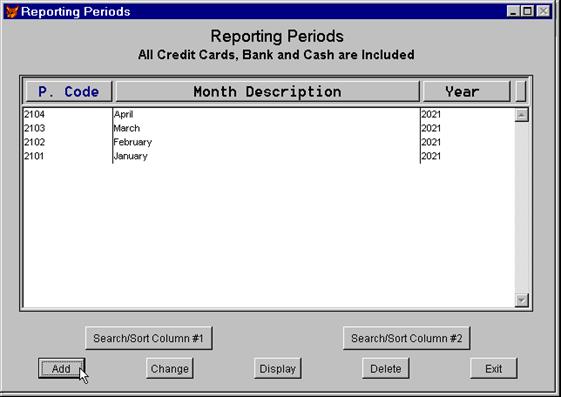The width and height of the screenshot is (561, 397).
Task: Select the February row description
Action: click(x=133, y=142)
